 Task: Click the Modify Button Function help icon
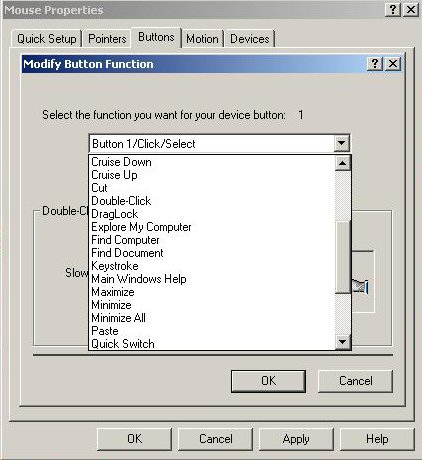pos(375,63)
